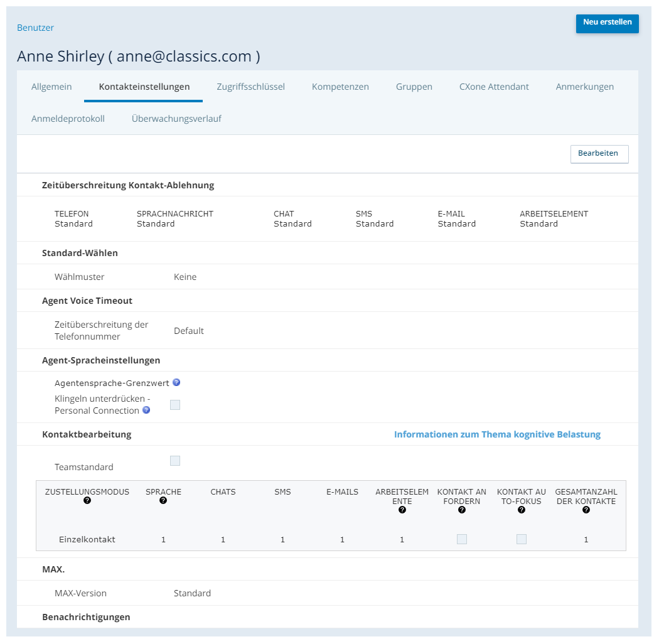Click help icon under ZUSTELLUNGSMODUS header
This screenshot has width=659, height=644.
[x=87, y=500]
